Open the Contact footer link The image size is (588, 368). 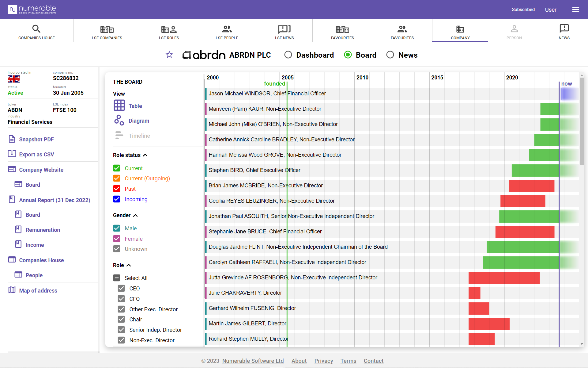pyautogui.click(x=373, y=361)
